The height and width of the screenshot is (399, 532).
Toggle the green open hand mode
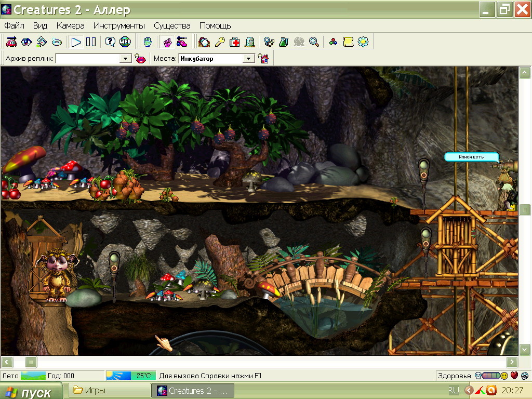click(x=148, y=42)
